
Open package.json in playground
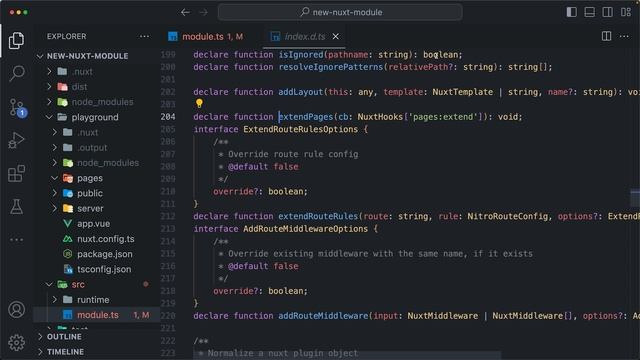(105, 254)
